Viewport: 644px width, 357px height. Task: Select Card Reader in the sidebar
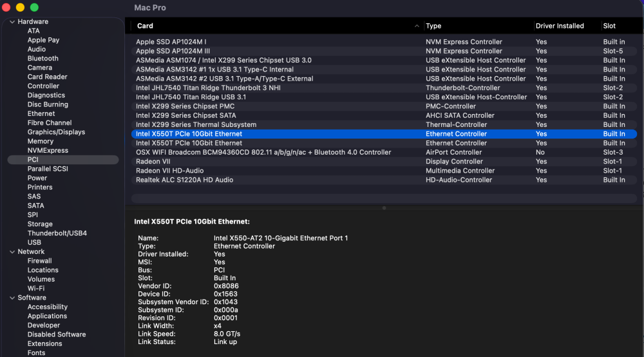tap(47, 77)
